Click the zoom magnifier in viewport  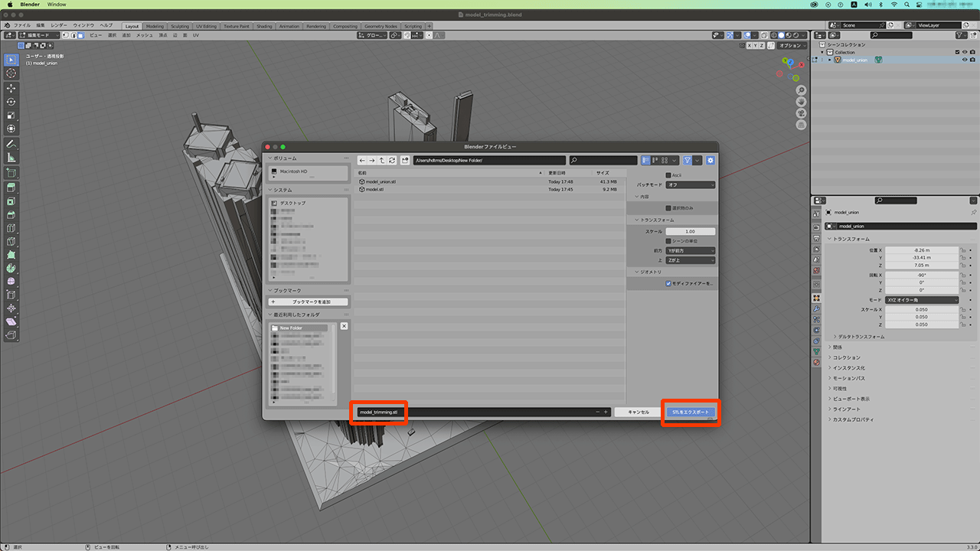pyautogui.click(x=801, y=90)
